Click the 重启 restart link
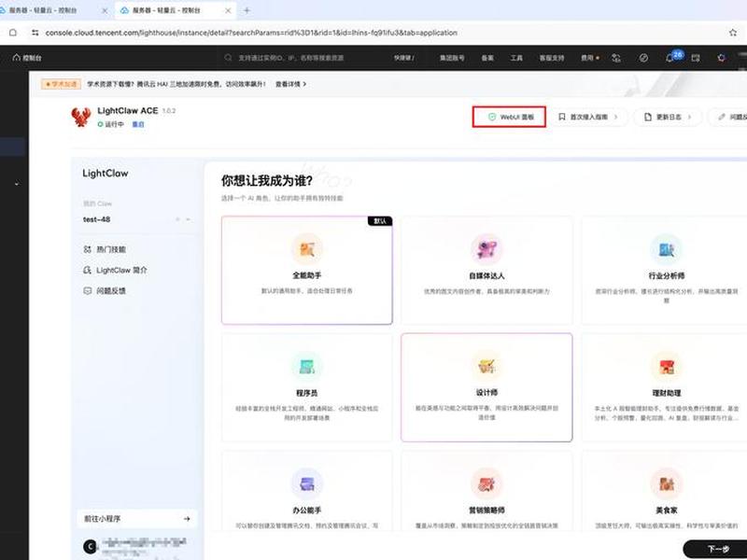747x560 pixels. [x=138, y=124]
